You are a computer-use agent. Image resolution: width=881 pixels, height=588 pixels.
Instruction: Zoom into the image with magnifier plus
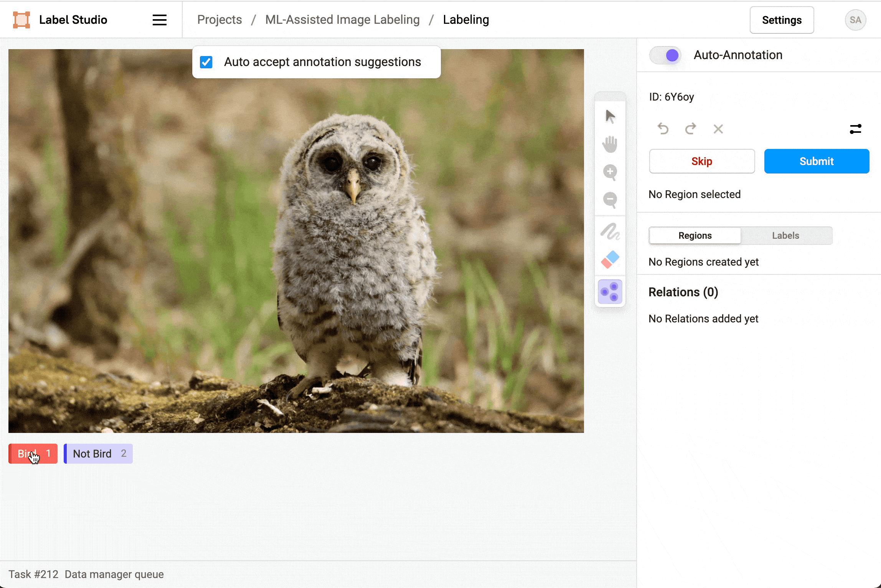[610, 173]
